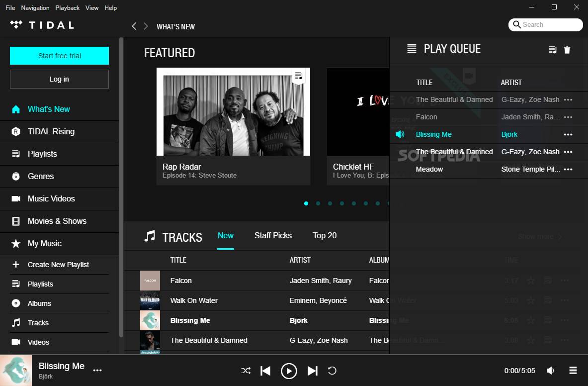588x386 pixels.
Task: Click the now-playing album art
Action: [16, 371]
